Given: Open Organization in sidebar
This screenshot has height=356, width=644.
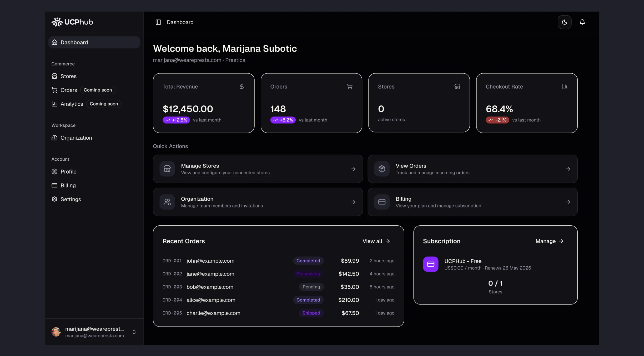Looking at the screenshot, I should point(94,138).
